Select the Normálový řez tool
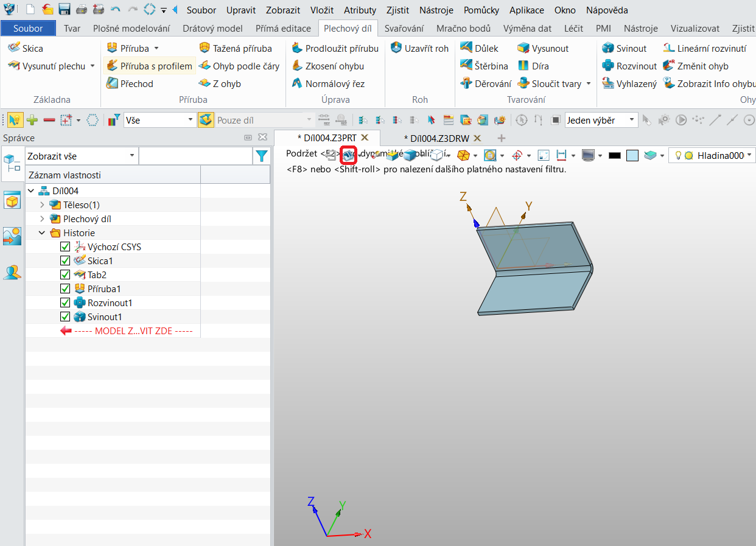The width and height of the screenshot is (756, 546). (x=328, y=83)
